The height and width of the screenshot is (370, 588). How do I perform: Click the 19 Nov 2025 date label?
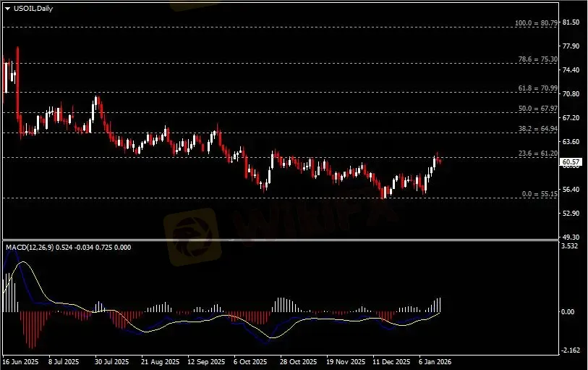point(346,362)
